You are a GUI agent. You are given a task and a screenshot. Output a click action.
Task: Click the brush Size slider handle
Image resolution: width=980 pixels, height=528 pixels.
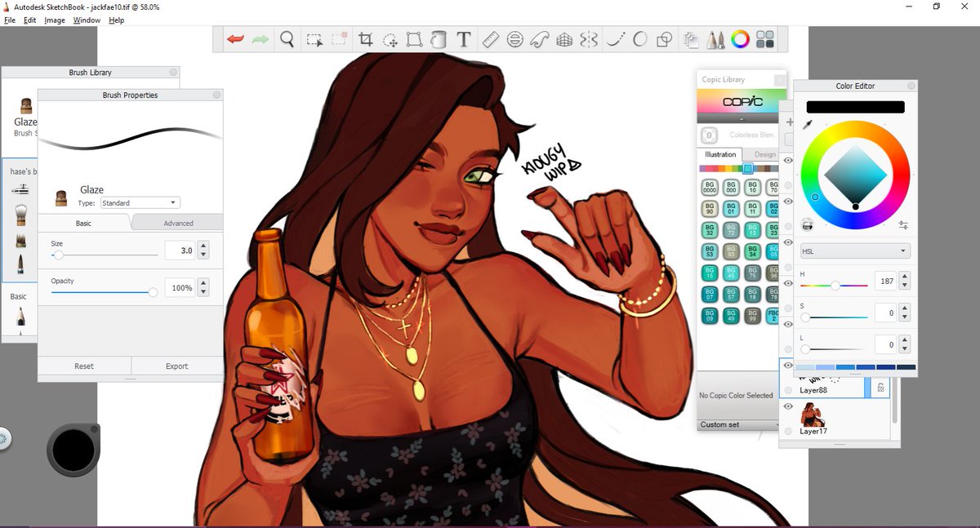pos(58,255)
